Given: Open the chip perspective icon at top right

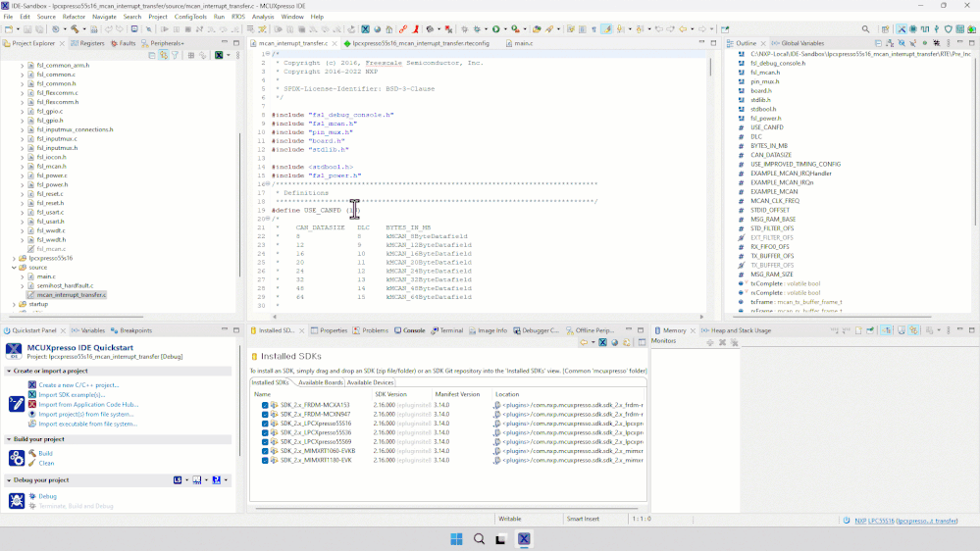Looking at the screenshot, I should (x=913, y=29).
